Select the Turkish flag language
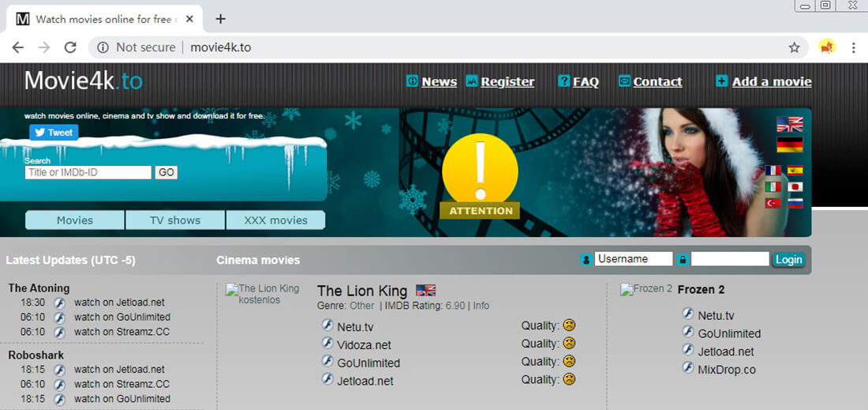The height and width of the screenshot is (410, 868). (x=773, y=203)
